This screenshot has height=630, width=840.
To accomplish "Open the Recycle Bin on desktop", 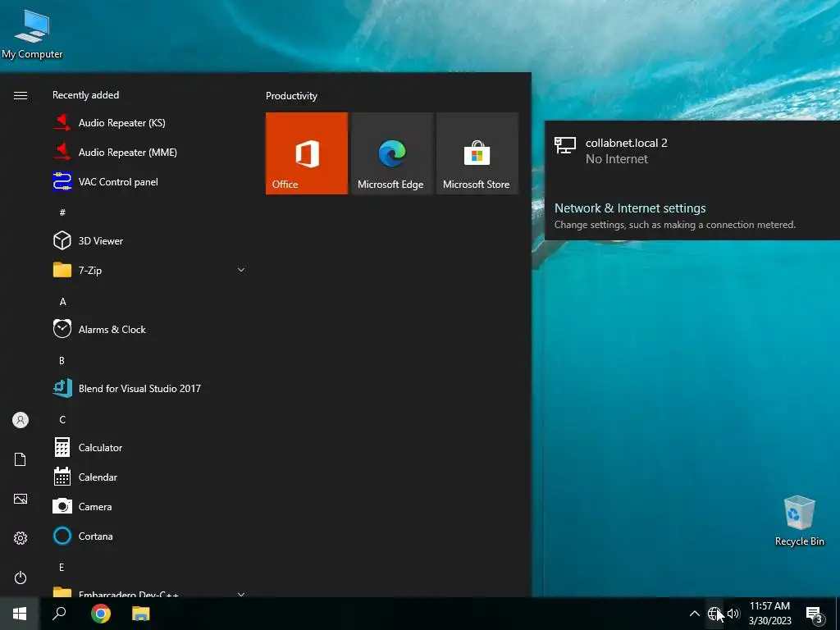I will tap(799, 520).
